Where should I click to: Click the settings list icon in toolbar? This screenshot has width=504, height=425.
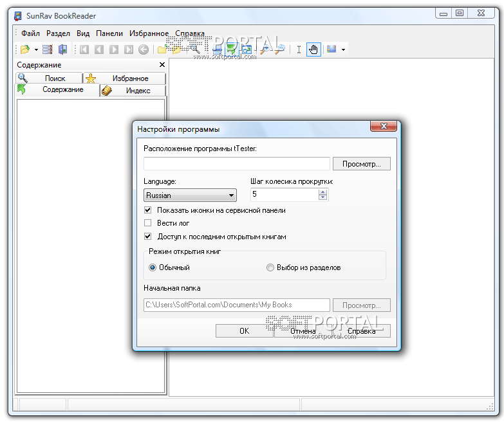tap(48, 50)
